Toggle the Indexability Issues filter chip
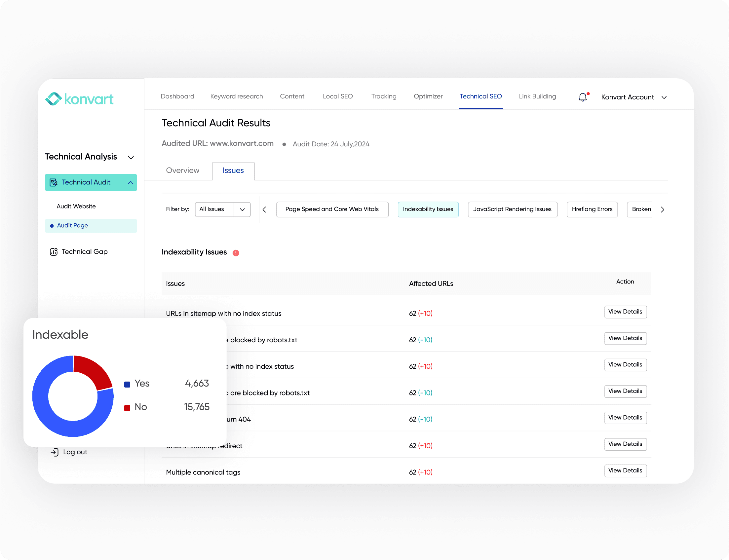This screenshot has width=729, height=560. 428,209
